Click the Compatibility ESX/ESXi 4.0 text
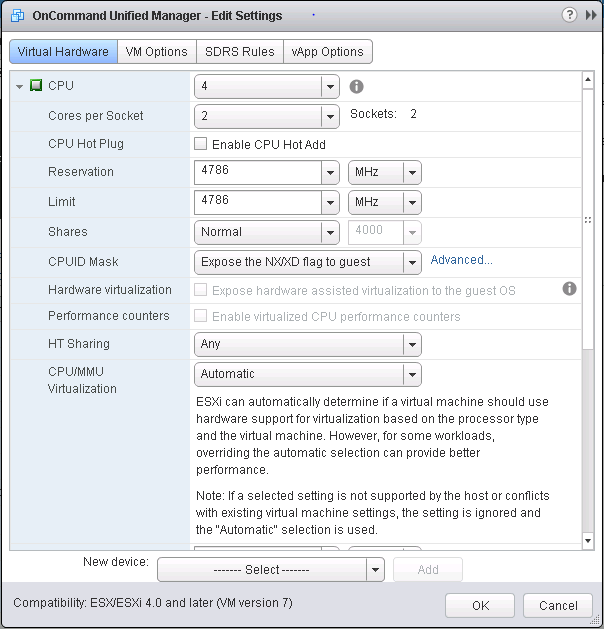This screenshot has width=604, height=629. tap(153, 603)
